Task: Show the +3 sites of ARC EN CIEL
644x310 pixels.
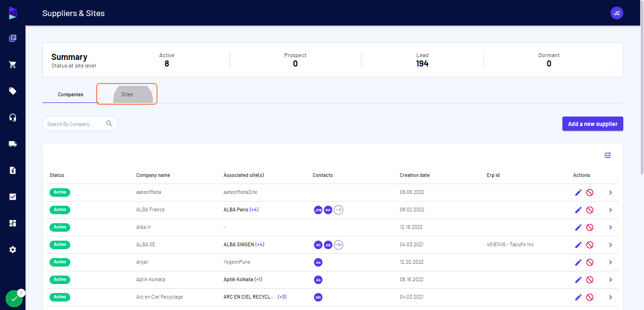Action: [x=282, y=297]
